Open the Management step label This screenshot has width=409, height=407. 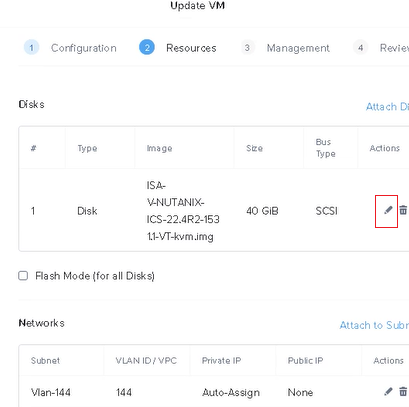coord(298,48)
